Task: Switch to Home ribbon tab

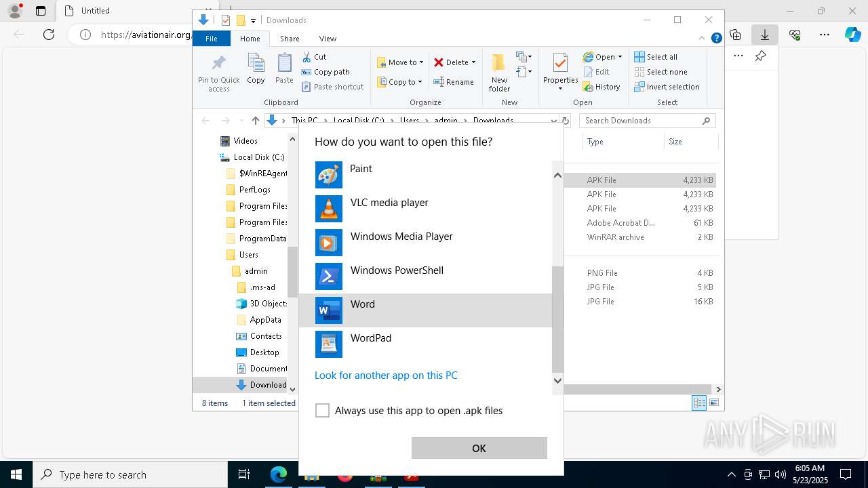Action: (x=250, y=39)
